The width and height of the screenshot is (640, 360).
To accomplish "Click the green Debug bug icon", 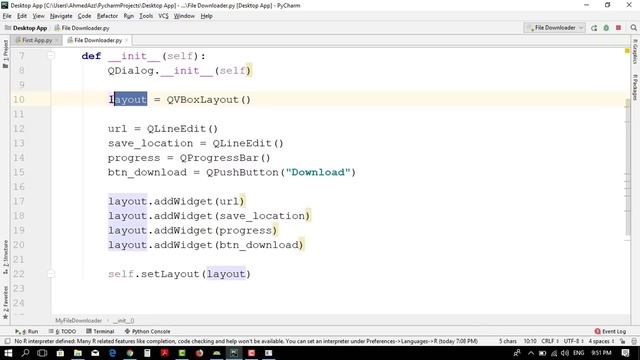I will pos(606,28).
